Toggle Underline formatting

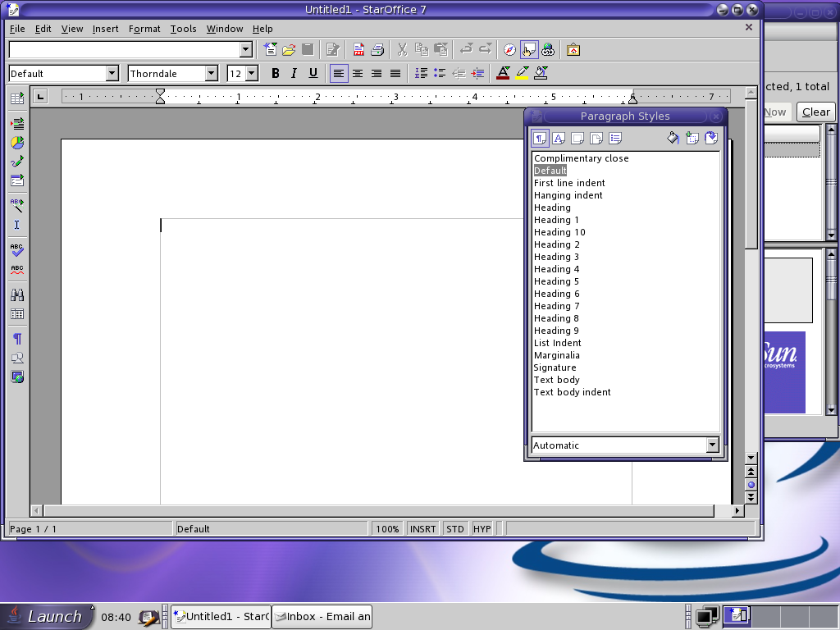tap(313, 73)
